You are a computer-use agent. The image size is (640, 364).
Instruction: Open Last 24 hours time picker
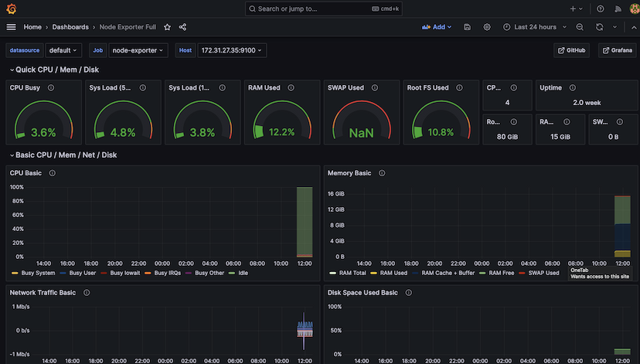536,27
